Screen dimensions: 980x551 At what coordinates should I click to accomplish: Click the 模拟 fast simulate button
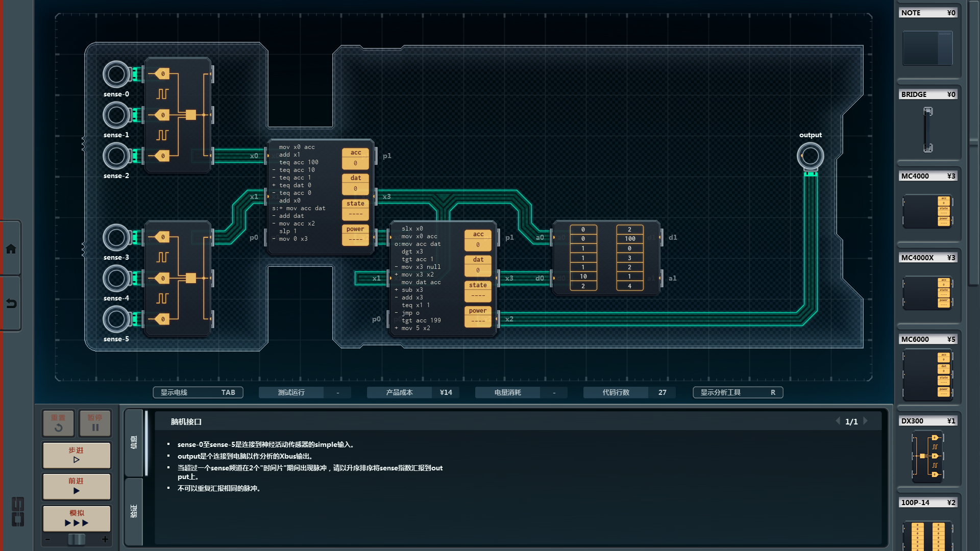point(77,518)
